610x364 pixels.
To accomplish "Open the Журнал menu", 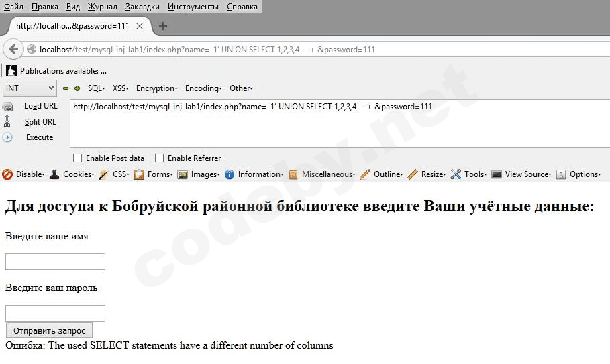I will coord(102,7).
